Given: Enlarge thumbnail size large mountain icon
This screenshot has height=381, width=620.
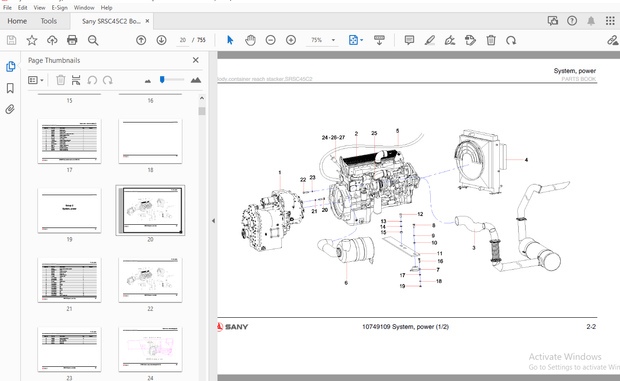Looking at the screenshot, I should (196, 80).
